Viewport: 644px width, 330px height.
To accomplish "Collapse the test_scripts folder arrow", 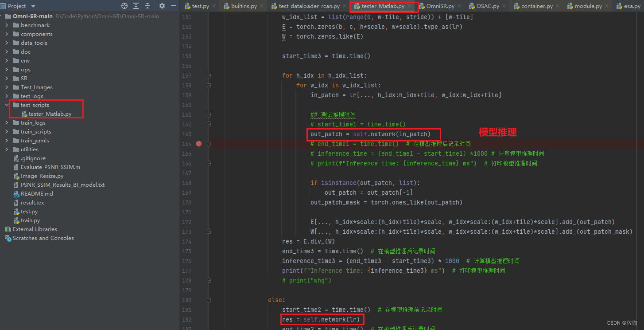I will tap(7, 105).
